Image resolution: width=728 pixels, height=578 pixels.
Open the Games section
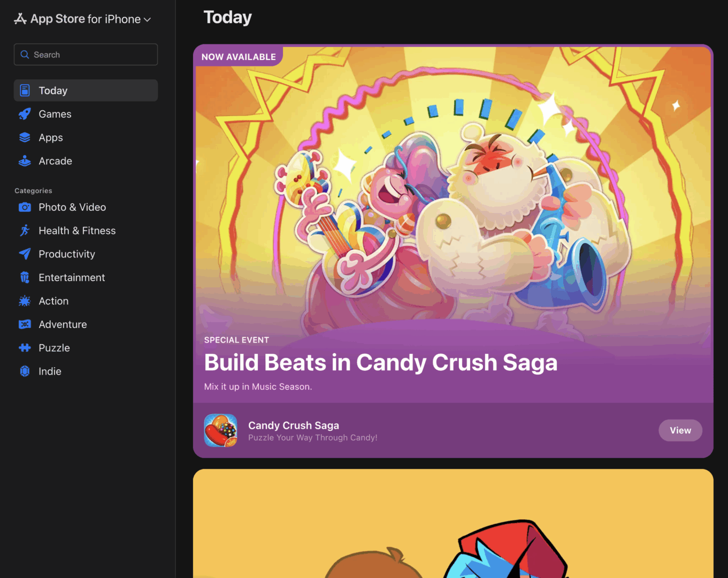(55, 113)
